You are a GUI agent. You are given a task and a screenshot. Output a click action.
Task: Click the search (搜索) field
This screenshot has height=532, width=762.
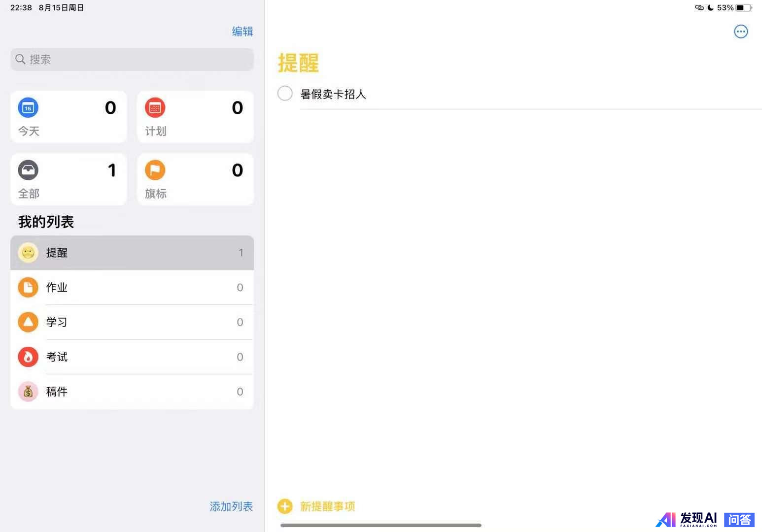[x=132, y=60]
